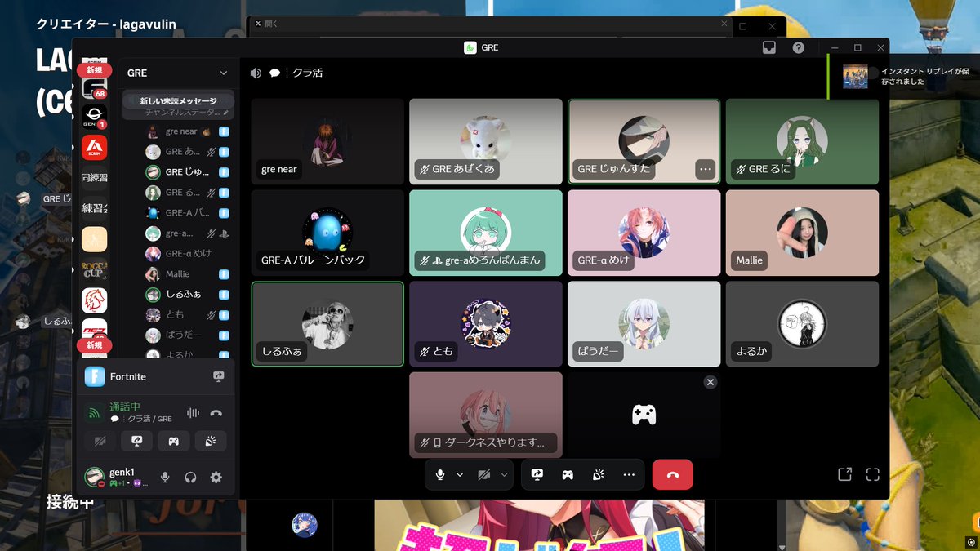Open soundboard button in left voice panel
The width and height of the screenshot is (980, 551).
pyautogui.click(x=211, y=441)
